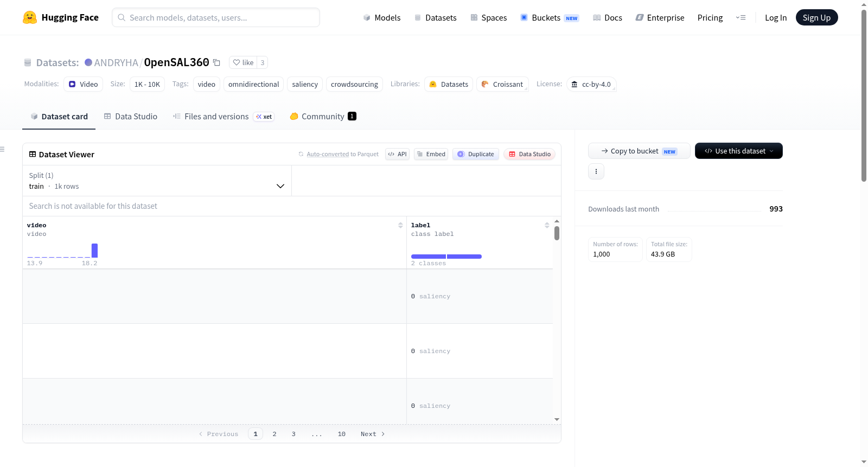Click the Total file size value 43.9 GB

(x=663, y=254)
